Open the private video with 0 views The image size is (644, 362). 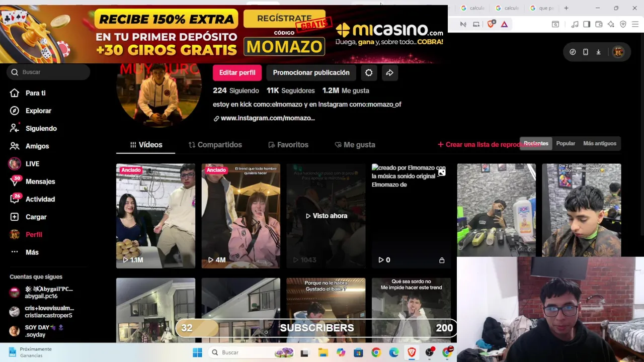pos(411,216)
